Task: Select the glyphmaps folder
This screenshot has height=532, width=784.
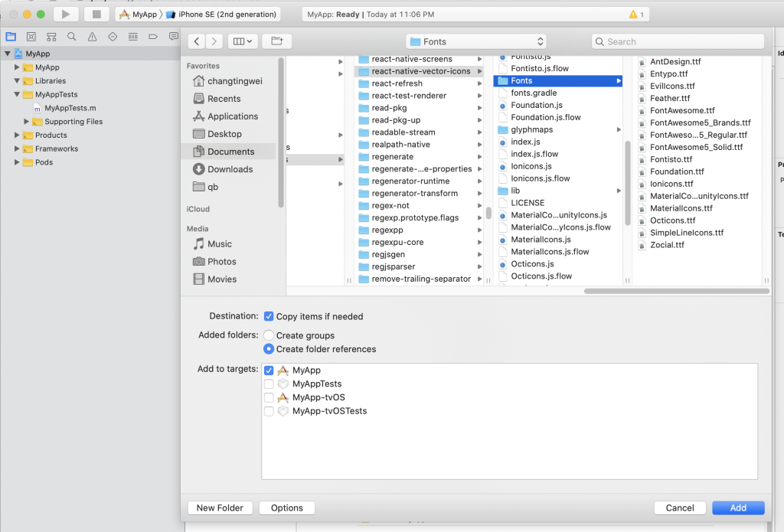Action: pos(558,129)
